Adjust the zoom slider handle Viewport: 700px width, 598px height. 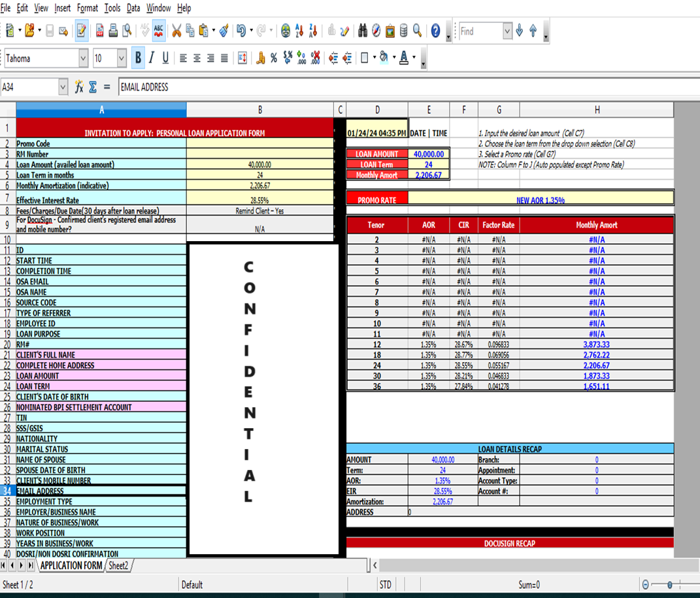669,585
